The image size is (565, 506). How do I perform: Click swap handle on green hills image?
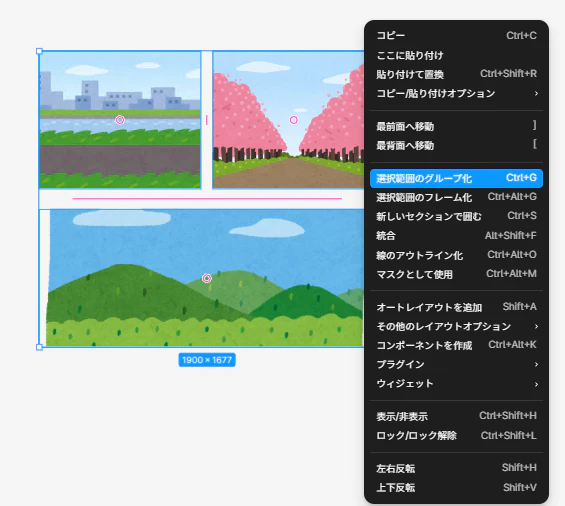coord(206,278)
